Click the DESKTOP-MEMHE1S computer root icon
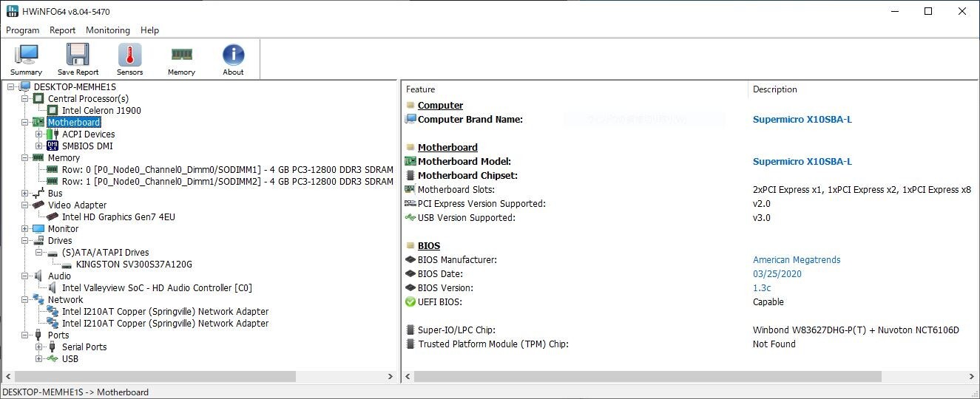Image resolution: width=980 pixels, height=399 pixels. click(x=25, y=86)
